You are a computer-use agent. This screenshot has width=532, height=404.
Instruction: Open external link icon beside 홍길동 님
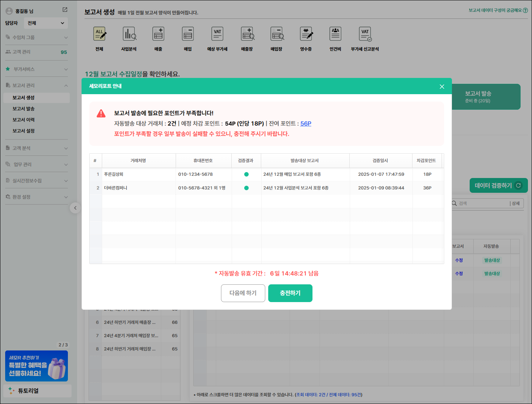click(x=65, y=10)
